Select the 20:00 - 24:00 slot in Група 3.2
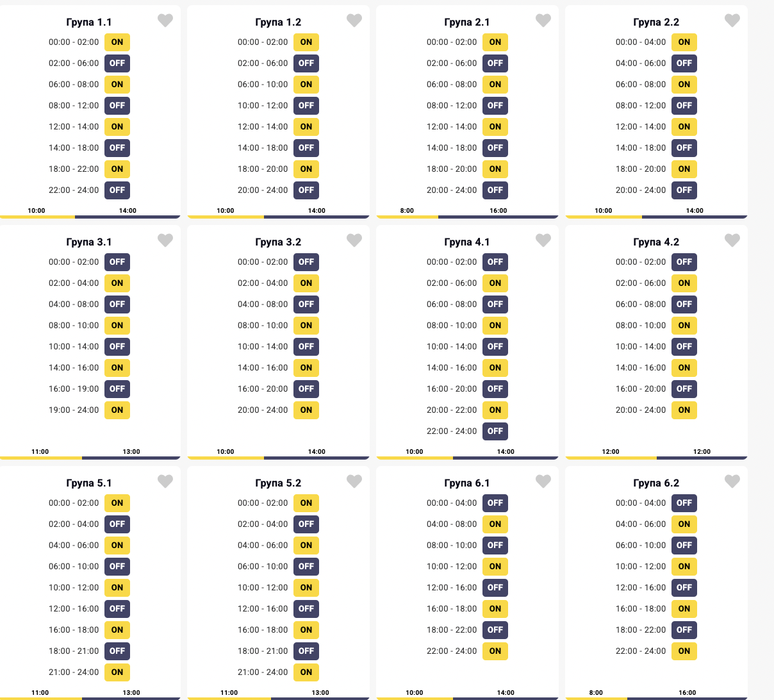The width and height of the screenshot is (774, 700). click(263, 410)
